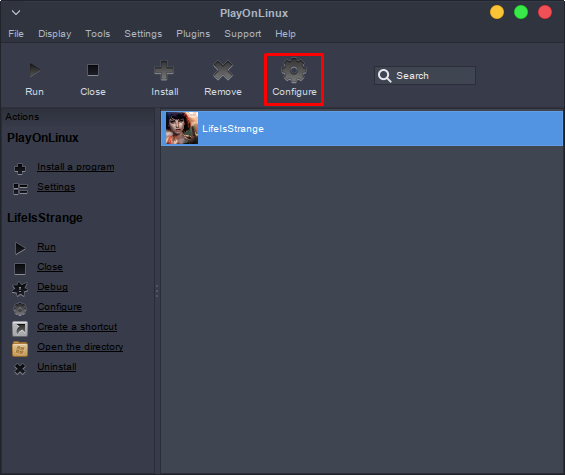Click the Run link under LifeIsStrange
Viewport: 565px width, 475px height.
click(x=46, y=247)
